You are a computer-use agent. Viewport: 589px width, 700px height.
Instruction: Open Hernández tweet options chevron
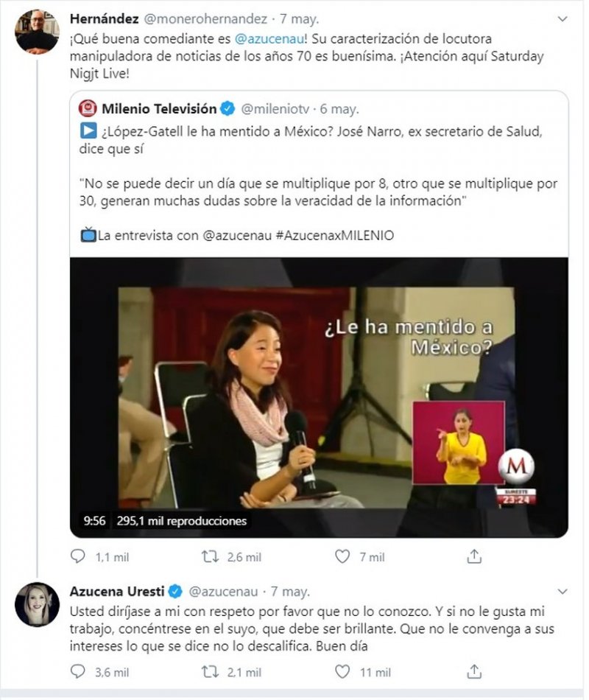click(x=563, y=18)
